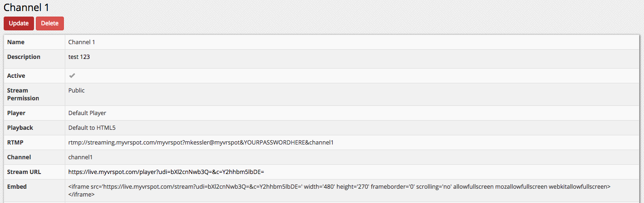Image resolution: width=644 pixels, height=203 pixels.
Task: Select the Channel 1 page heading
Action: click(26, 7)
